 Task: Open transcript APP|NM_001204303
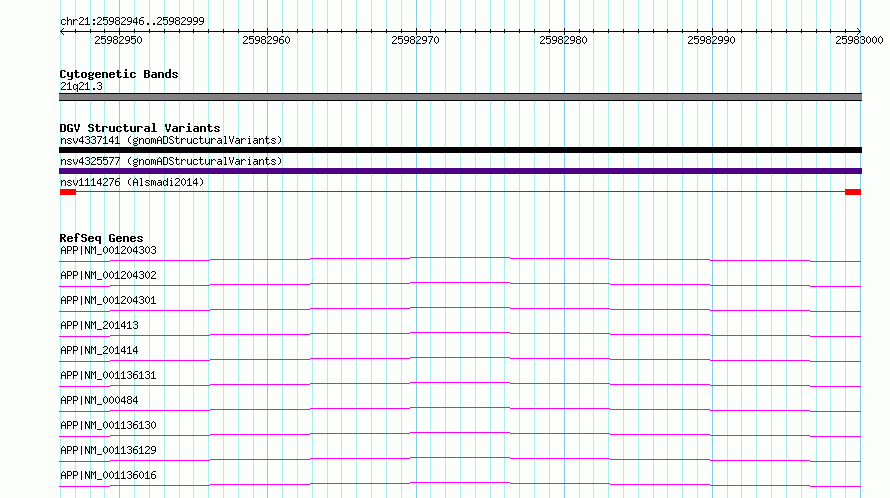[x=108, y=250]
